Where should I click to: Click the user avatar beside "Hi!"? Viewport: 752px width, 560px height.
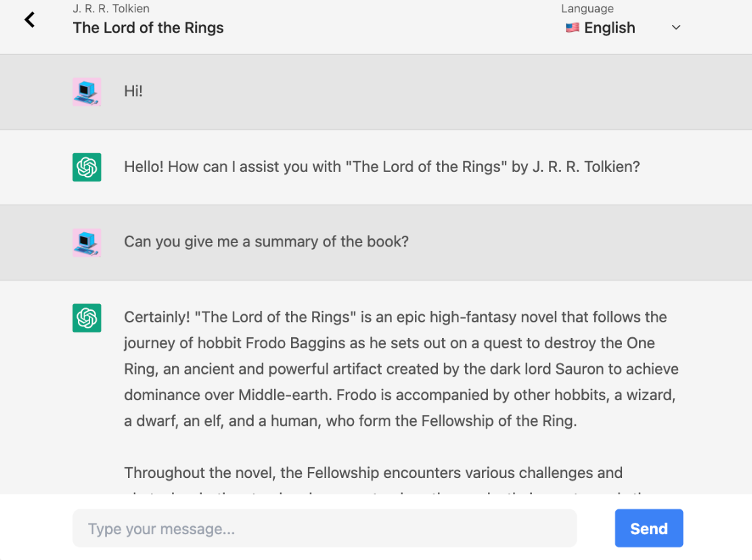click(x=87, y=91)
